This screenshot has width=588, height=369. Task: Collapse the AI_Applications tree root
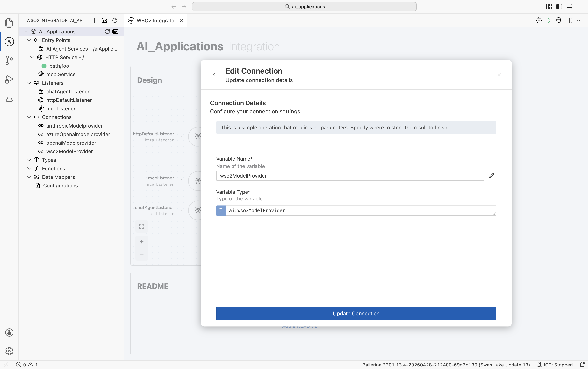[x=26, y=31]
